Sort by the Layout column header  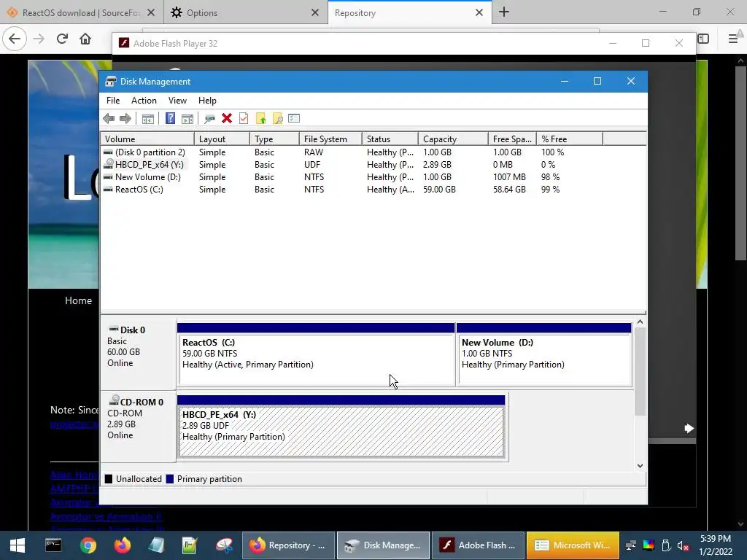pyautogui.click(x=222, y=139)
